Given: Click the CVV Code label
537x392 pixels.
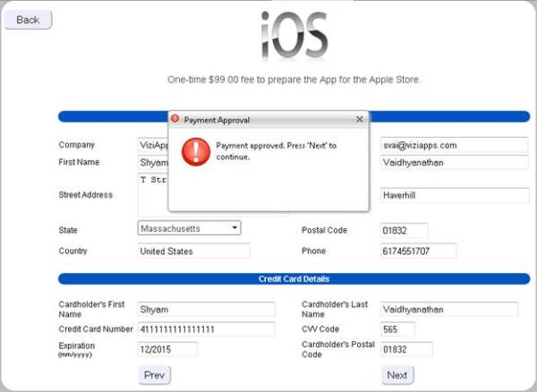Looking at the screenshot, I should click(x=320, y=329).
